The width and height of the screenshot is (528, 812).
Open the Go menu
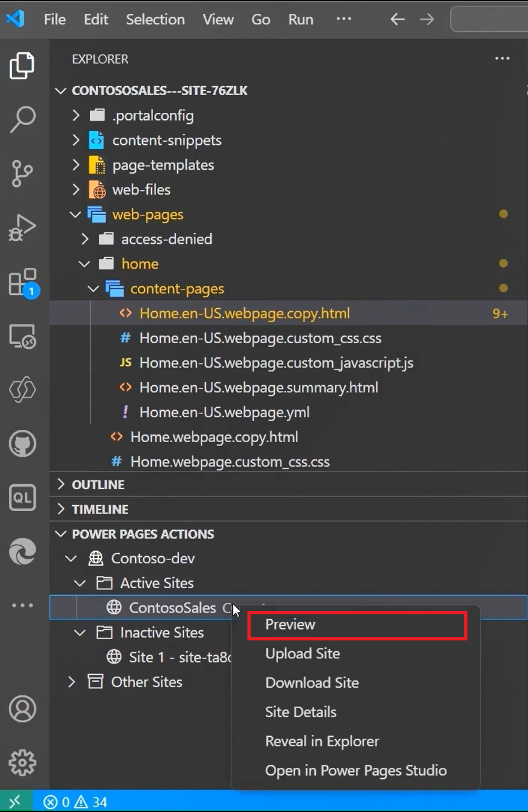[x=261, y=20]
